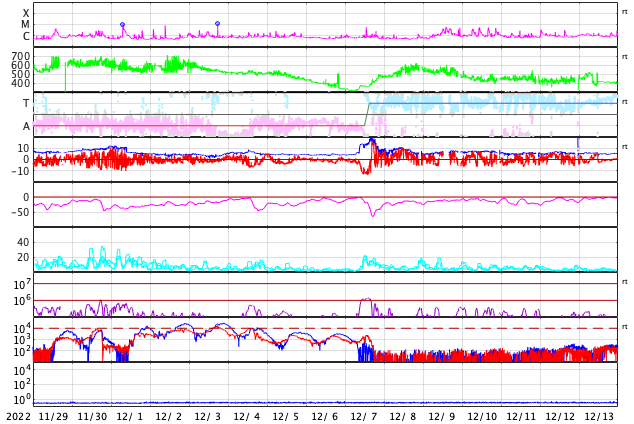634x424 pixels.
Task: Click the 12/ 1 date label
Action: coord(130,417)
